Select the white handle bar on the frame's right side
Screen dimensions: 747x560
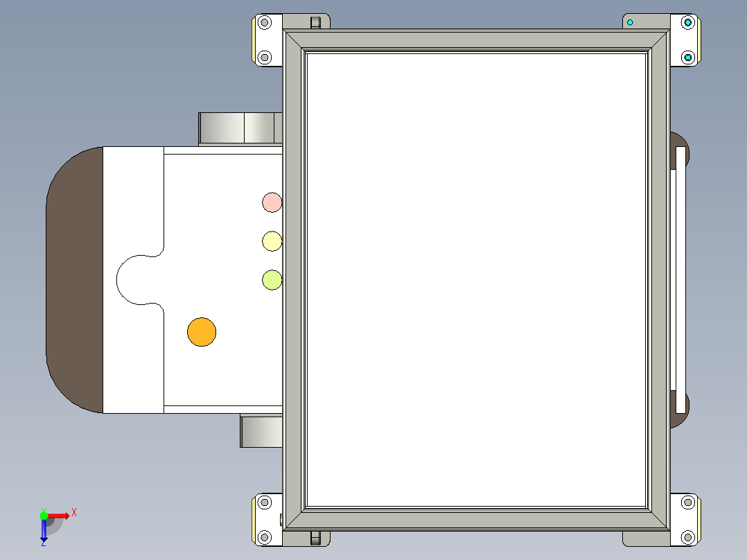point(680,280)
